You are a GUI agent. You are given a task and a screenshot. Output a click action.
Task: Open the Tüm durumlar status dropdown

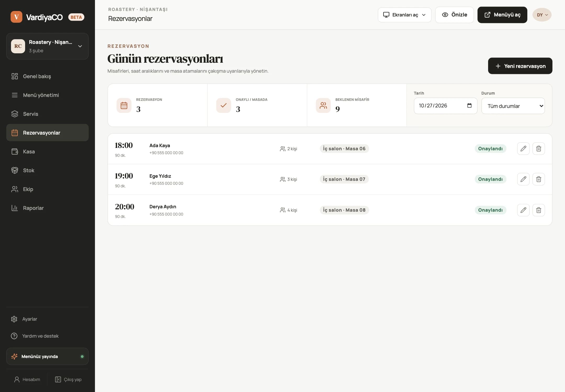pos(513,106)
